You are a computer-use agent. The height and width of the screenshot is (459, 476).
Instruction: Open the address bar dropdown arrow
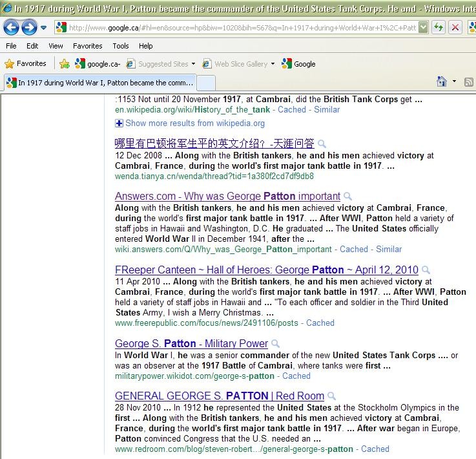pyautogui.click(x=423, y=27)
